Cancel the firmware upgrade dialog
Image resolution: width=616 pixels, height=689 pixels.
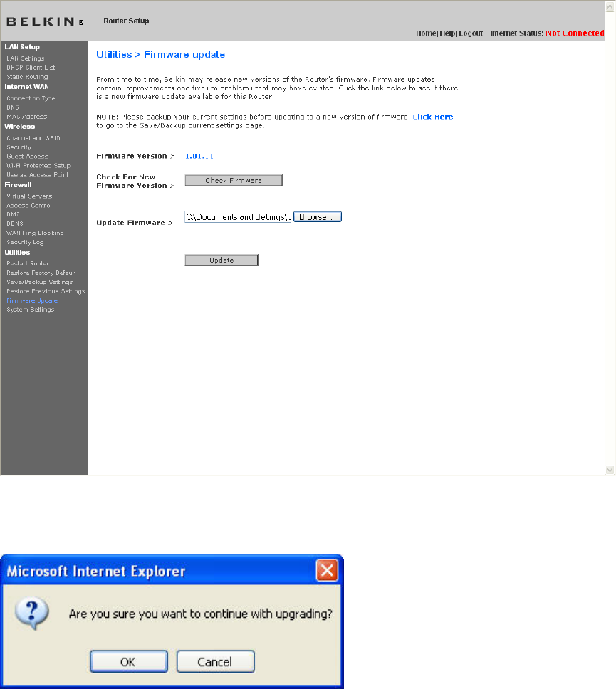pyautogui.click(x=216, y=661)
